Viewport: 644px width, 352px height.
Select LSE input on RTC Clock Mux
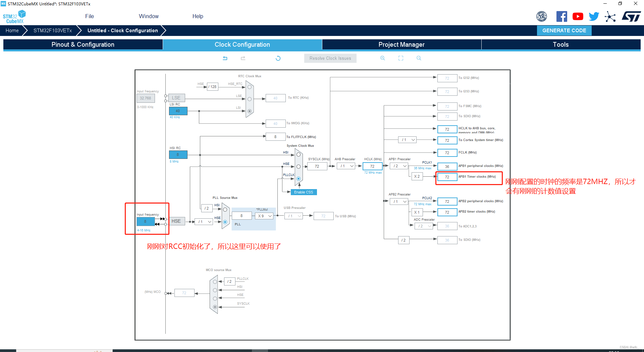pos(250,99)
